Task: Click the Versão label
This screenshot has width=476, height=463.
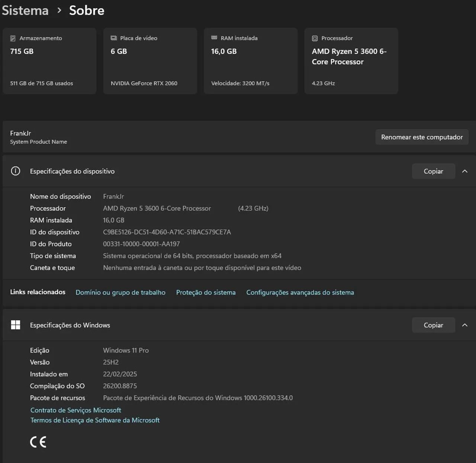Action: click(x=40, y=363)
